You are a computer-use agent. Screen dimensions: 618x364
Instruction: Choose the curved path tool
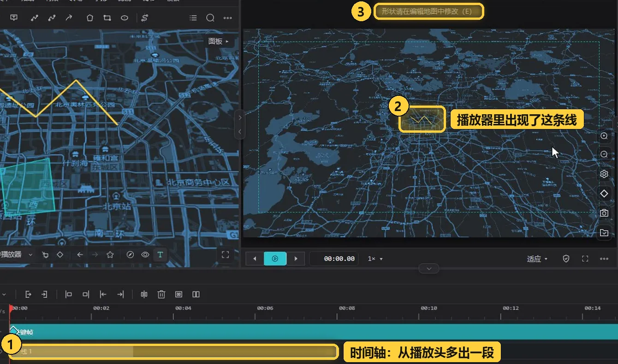point(52,18)
